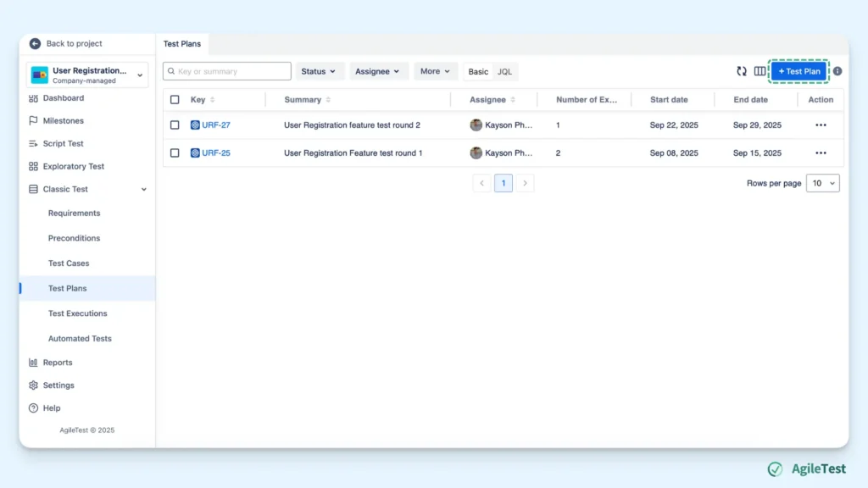Click the Start date column header
The height and width of the screenshot is (488, 868).
669,100
